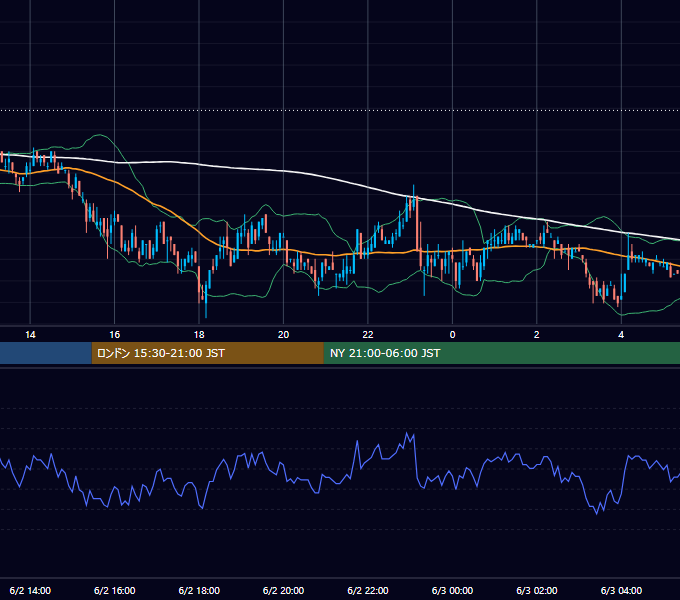The image size is (680, 600).
Task: Click the 20 hour label on price chart axis
Action: tap(283, 335)
